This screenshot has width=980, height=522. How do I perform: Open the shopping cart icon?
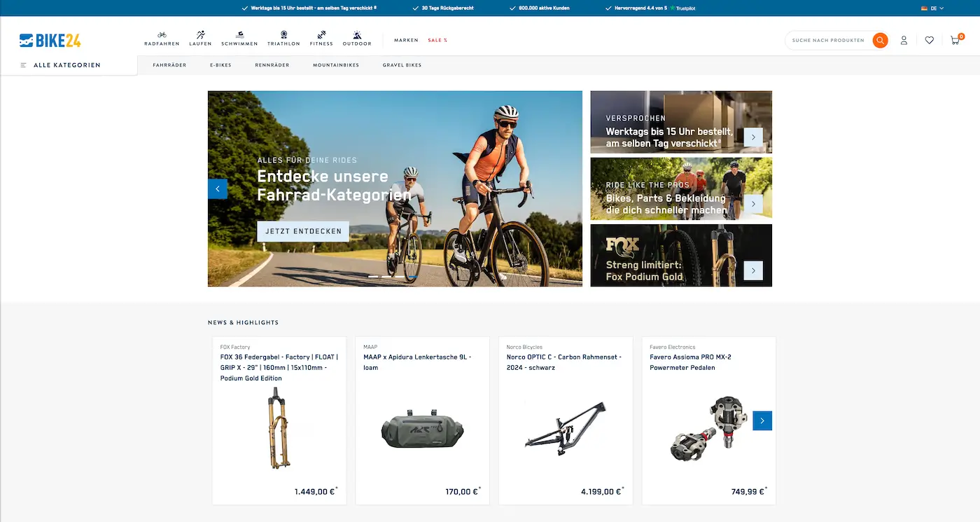click(955, 40)
